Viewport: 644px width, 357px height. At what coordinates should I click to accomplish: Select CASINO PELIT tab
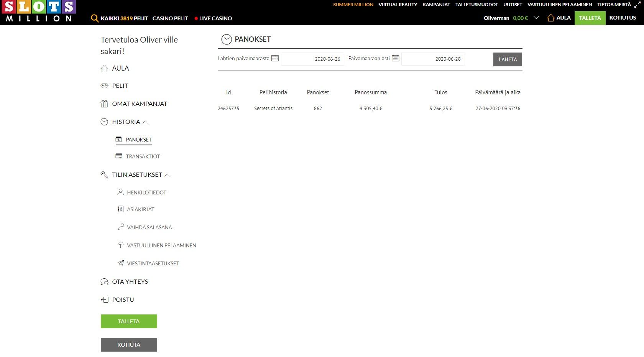click(170, 18)
